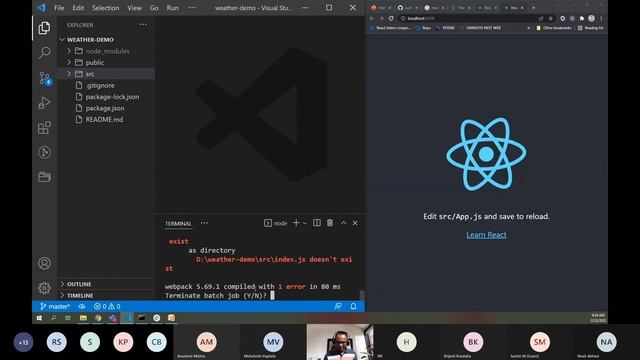Open Chrome three-dot menu

click(x=601, y=18)
